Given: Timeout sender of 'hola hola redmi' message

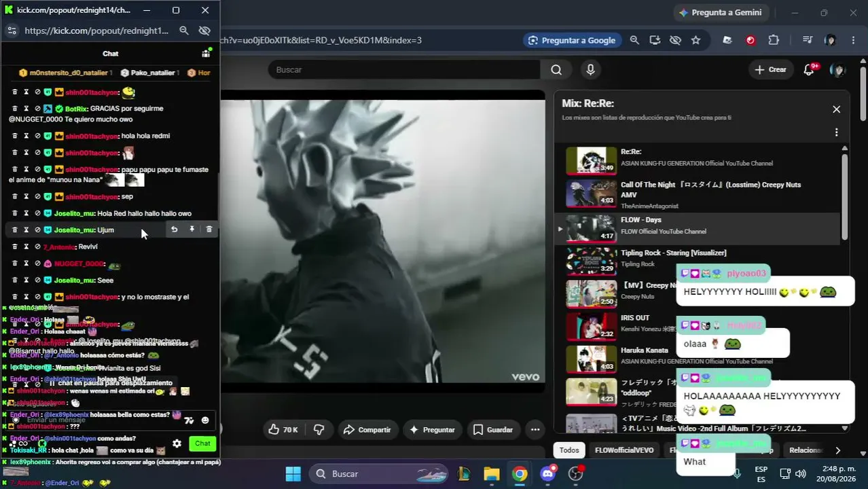Looking at the screenshot, I should (x=26, y=136).
